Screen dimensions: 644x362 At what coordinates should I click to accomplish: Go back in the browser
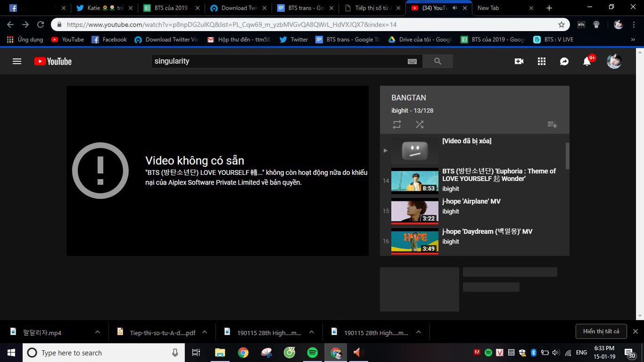coord(10,25)
